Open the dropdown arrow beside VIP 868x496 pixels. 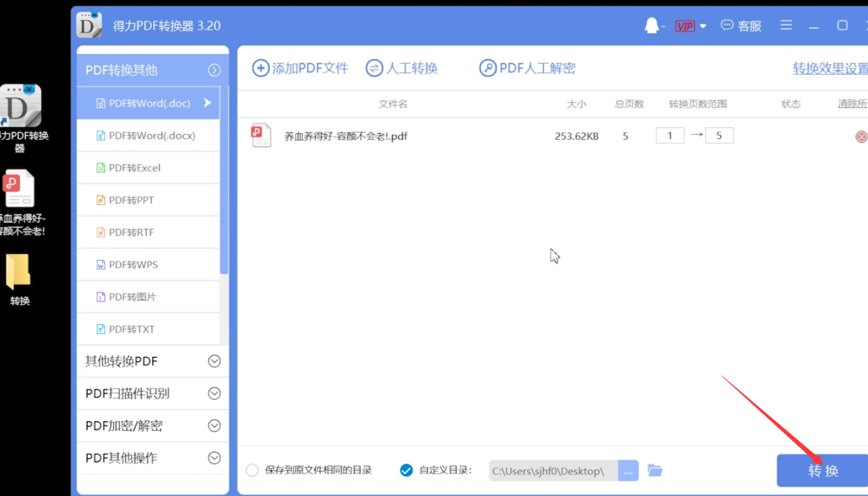703,27
